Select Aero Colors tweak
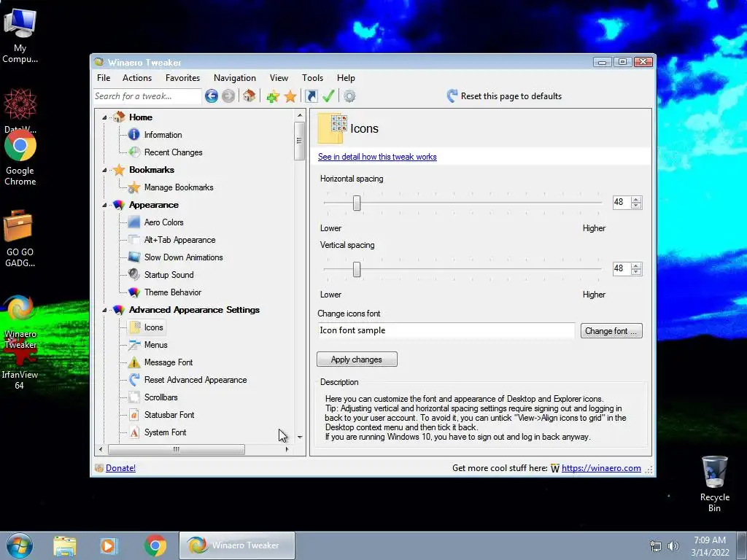 point(164,222)
